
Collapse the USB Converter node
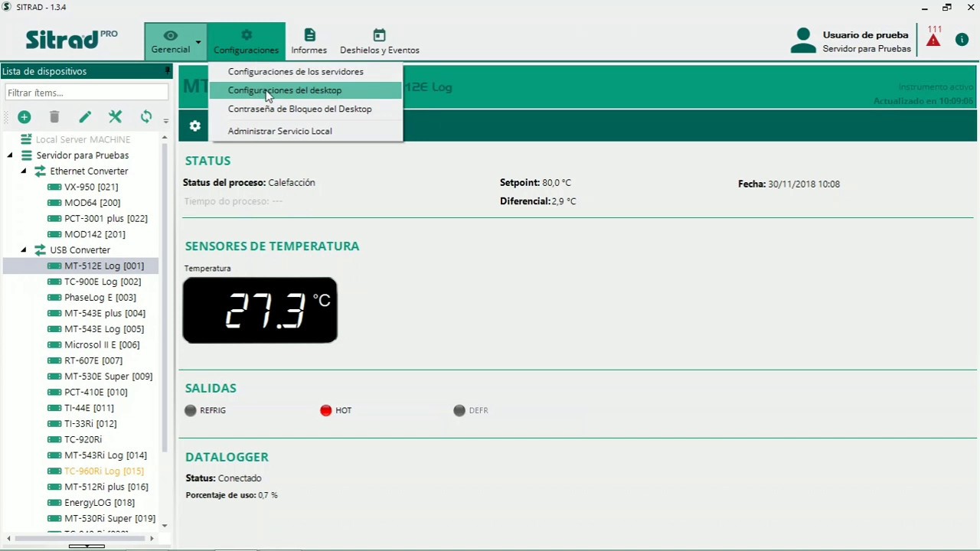24,250
